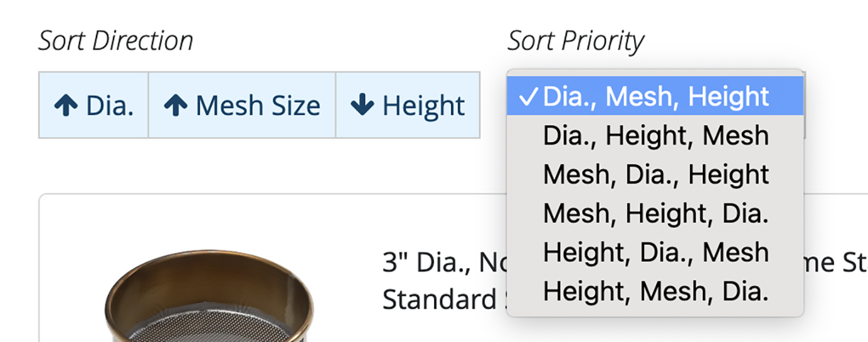
Task: Click the select box edge behind the dropdown list
Action: point(805,125)
